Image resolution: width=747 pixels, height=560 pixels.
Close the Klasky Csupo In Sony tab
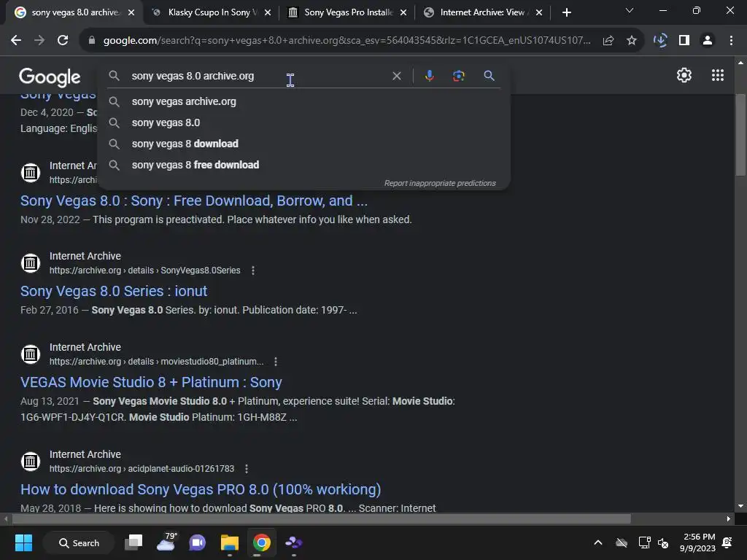click(x=268, y=12)
